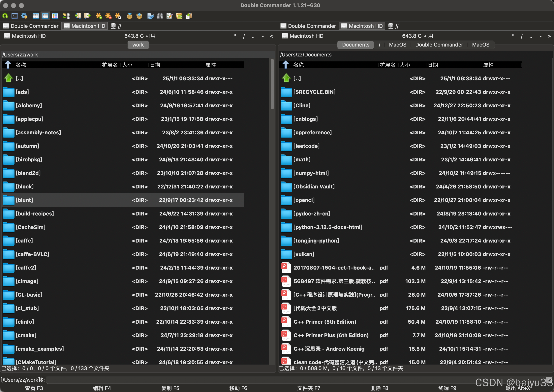The height and width of the screenshot is (392, 554).
Task: Click the pack files box icon
Action: pyautogui.click(x=130, y=16)
